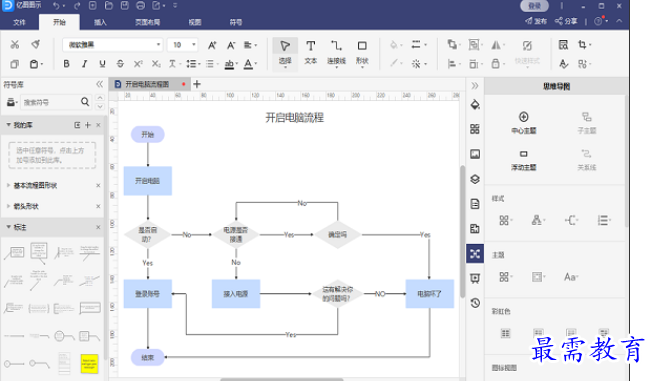Select the Text tool in ribbon

[x=311, y=52]
